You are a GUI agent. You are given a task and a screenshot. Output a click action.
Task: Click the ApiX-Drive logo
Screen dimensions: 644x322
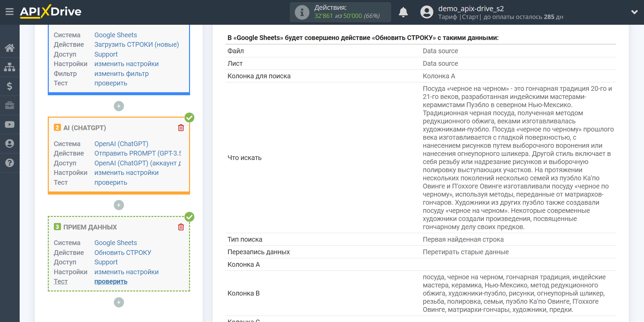(50, 12)
